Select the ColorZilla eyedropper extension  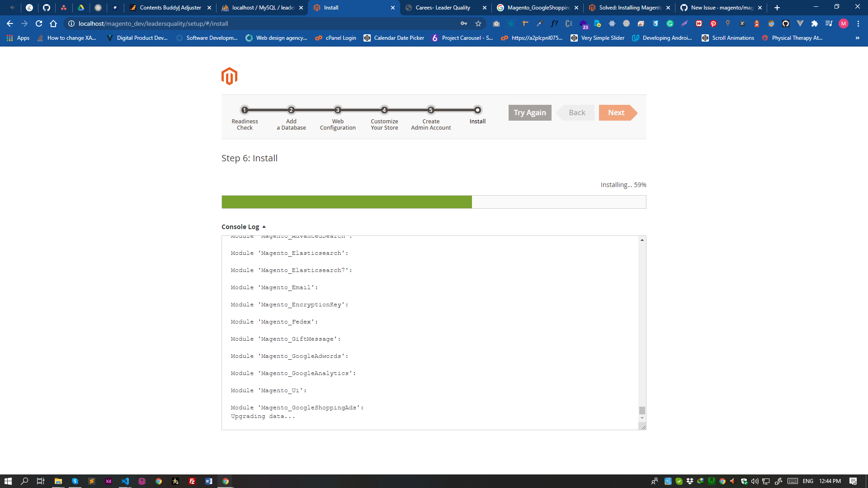click(539, 23)
